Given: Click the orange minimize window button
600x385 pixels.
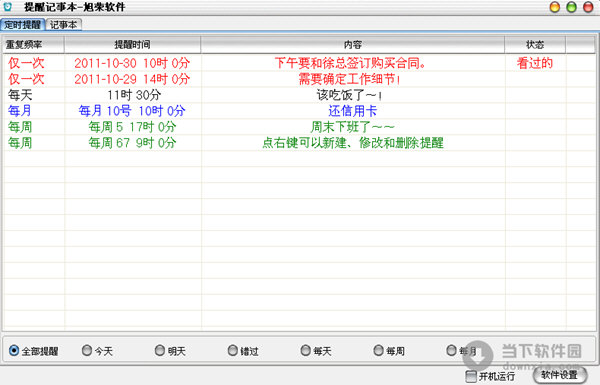Looking at the screenshot, I should [x=554, y=7].
